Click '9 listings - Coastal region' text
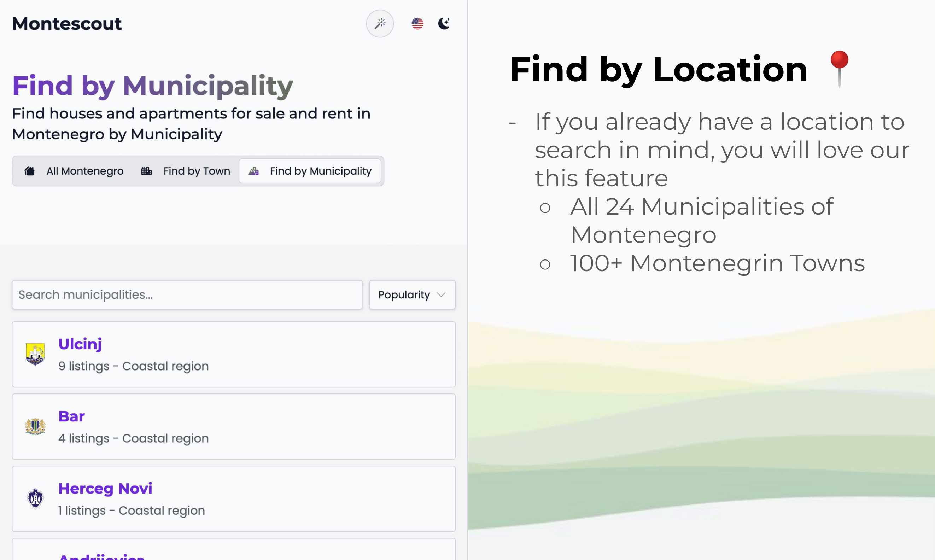 (134, 366)
